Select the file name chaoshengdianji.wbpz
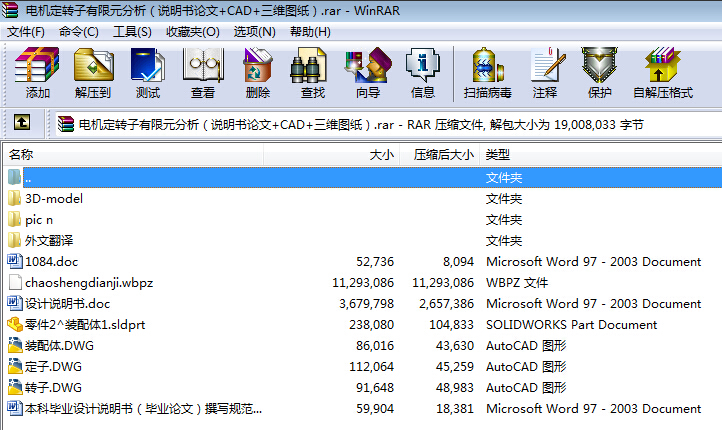 (89, 283)
